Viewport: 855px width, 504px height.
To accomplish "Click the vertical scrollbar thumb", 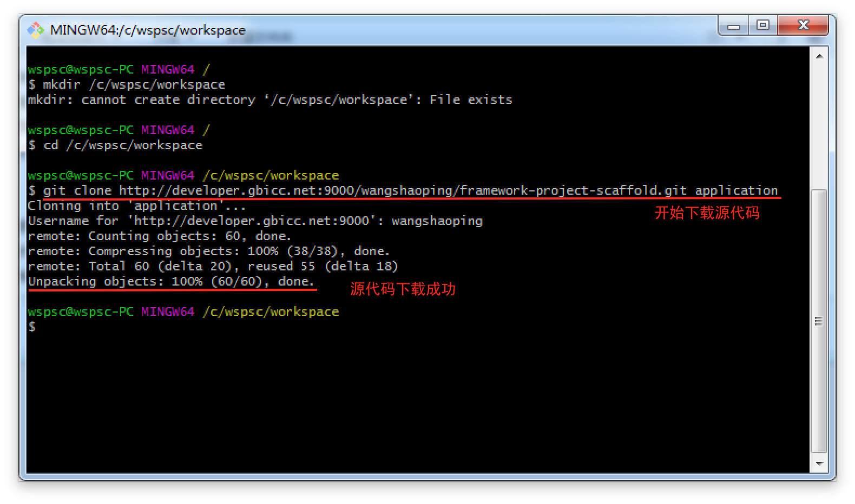I will (x=819, y=321).
